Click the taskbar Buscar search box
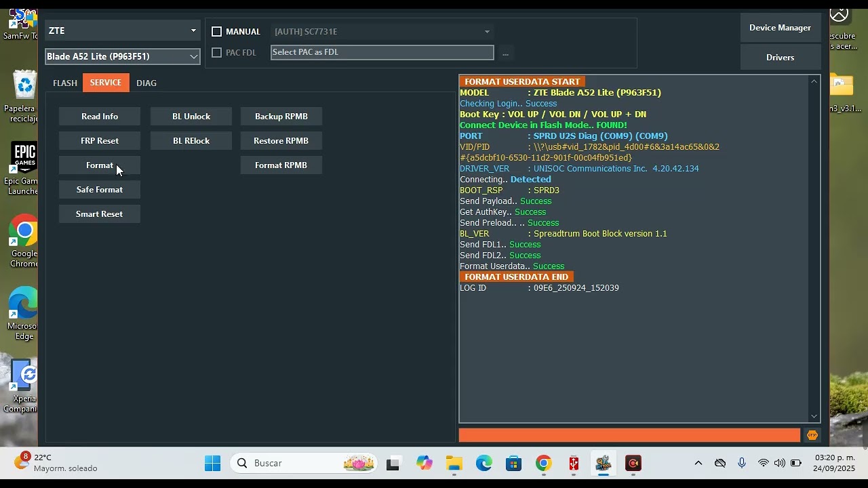The height and width of the screenshot is (488, 868). pyautogui.click(x=304, y=463)
